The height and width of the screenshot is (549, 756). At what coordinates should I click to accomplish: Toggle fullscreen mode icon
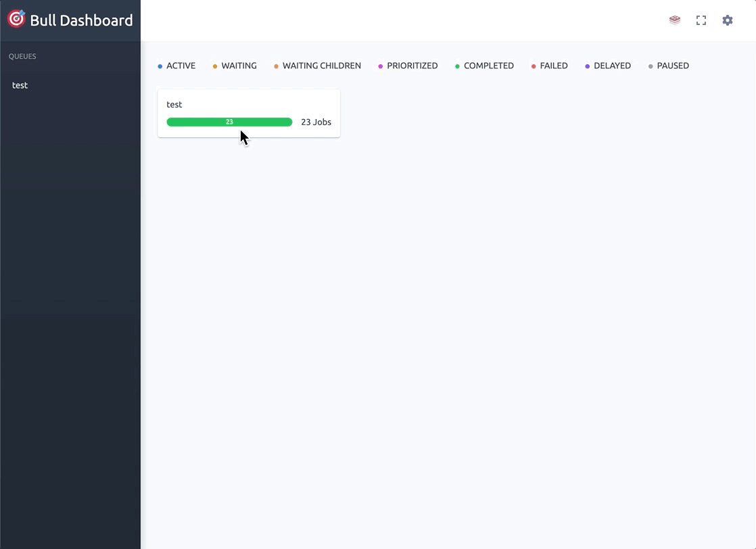tap(701, 20)
